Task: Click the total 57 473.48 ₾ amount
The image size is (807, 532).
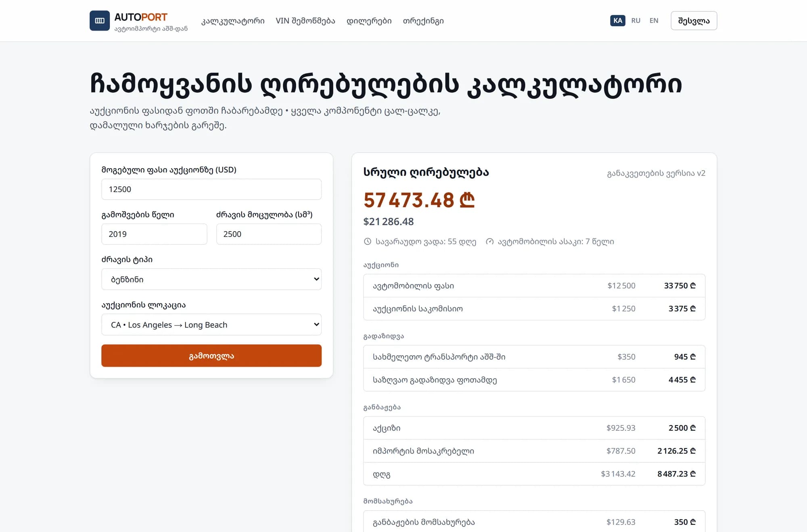Action: coord(419,200)
